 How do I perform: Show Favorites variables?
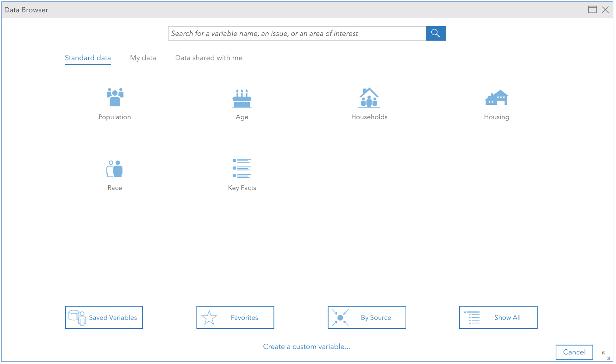[x=235, y=317]
